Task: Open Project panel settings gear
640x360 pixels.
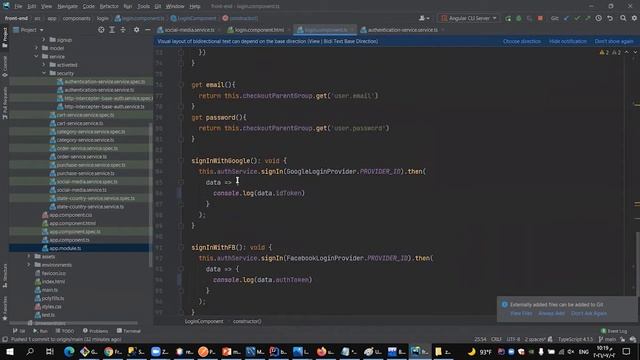Action: click(x=136, y=30)
